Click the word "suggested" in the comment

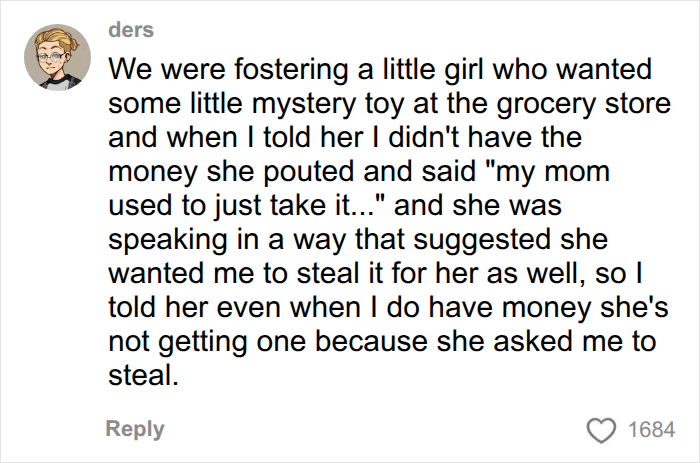click(x=483, y=240)
